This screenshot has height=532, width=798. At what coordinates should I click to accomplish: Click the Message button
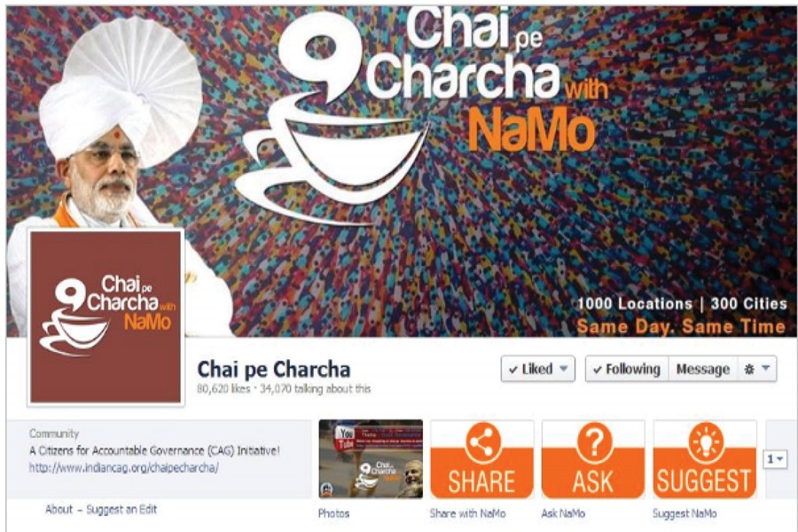point(703,369)
